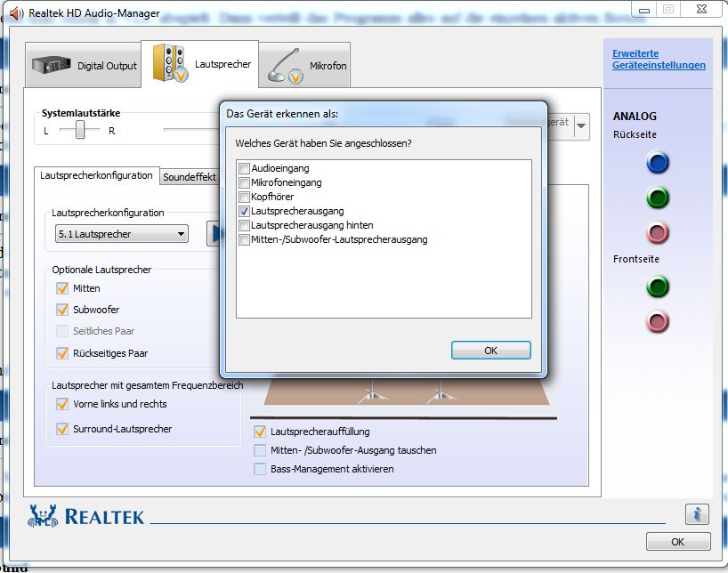Open the Soundeffekt sub-tab

pyautogui.click(x=190, y=177)
